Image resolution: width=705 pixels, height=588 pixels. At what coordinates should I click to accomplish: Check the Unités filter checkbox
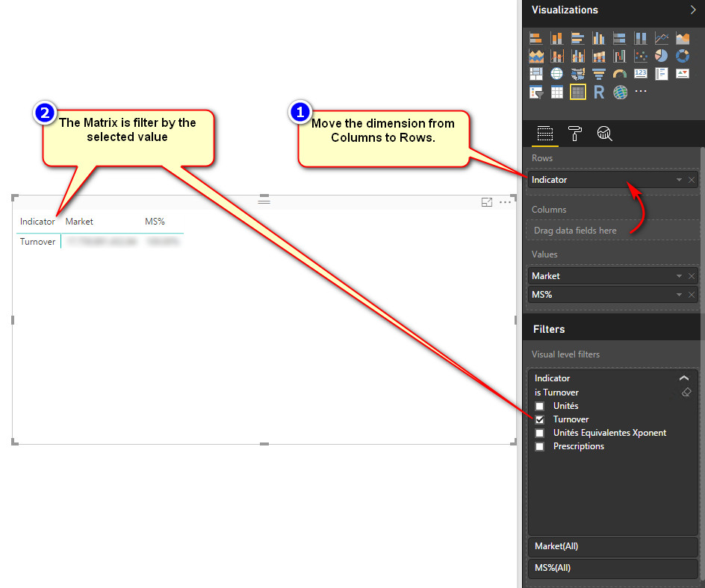(539, 406)
